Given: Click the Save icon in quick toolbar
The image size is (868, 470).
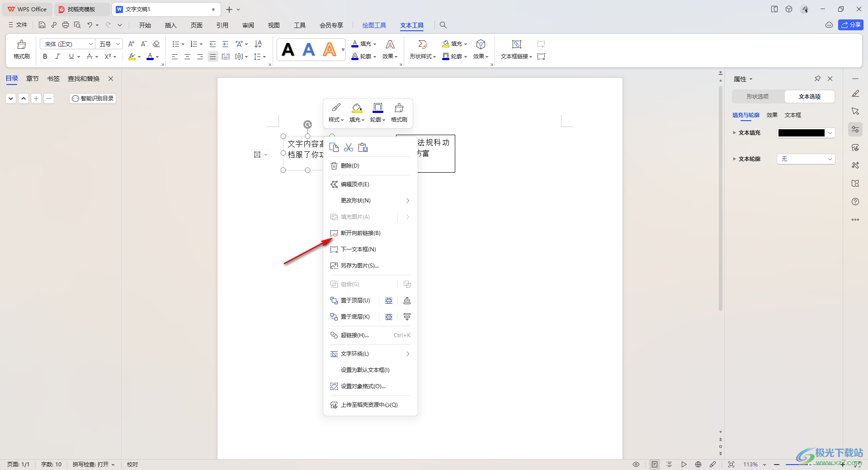Looking at the screenshot, I should pyautogui.click(x=42, y=25).
